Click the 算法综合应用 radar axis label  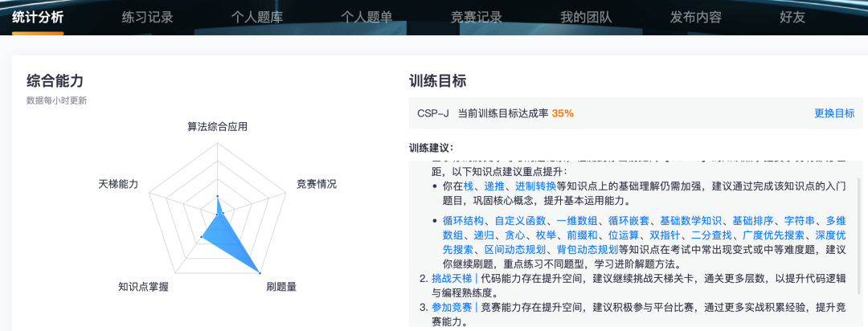[218, 127]
